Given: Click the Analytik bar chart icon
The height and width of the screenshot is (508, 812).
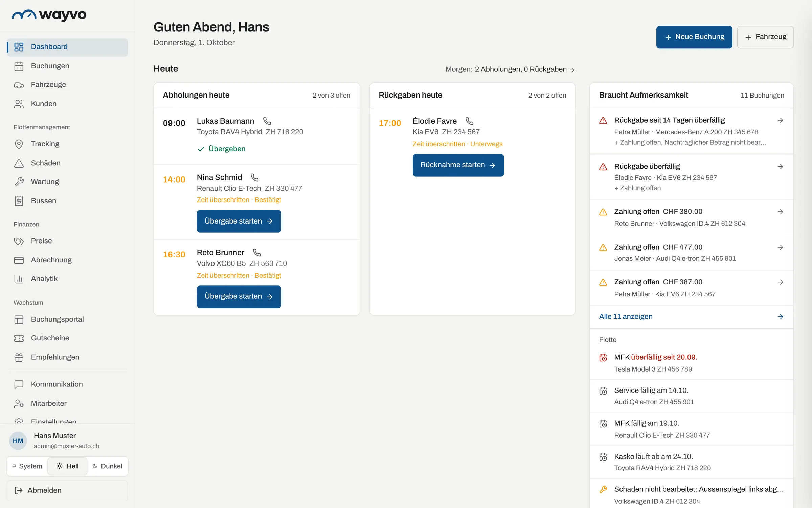Looking at the screenshot, I should tap(19, 279).
